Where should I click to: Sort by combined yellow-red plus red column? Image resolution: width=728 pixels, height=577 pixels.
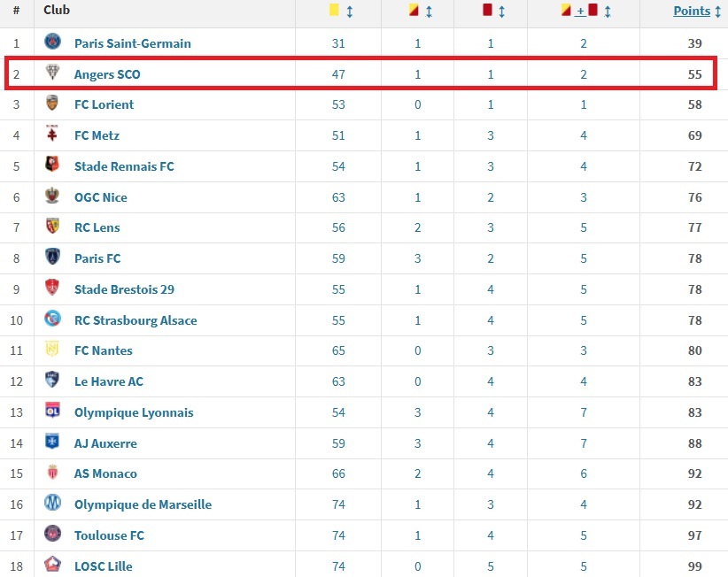pos(608,12)
